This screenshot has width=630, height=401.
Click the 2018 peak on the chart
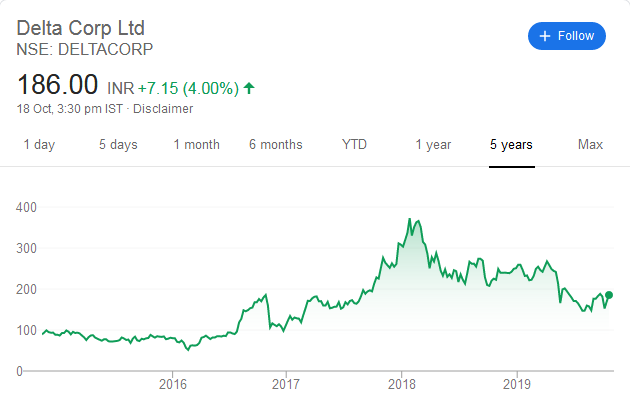(409, 219)
